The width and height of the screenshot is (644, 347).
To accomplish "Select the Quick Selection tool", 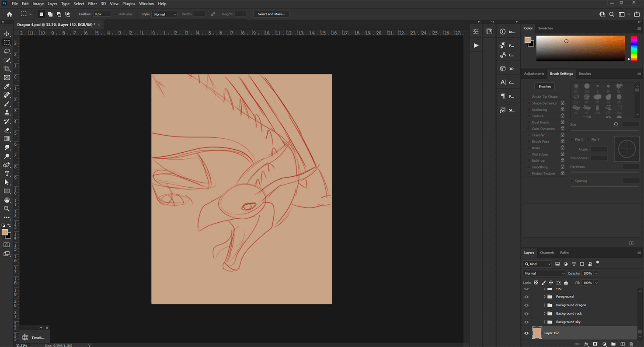I will click(7, 60).
